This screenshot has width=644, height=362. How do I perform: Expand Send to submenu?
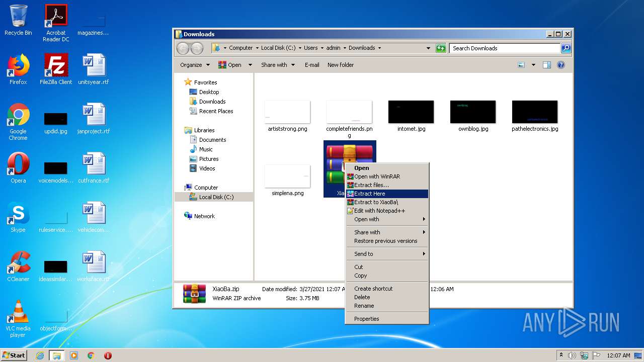pyautogui.click(x=387, y=254)
